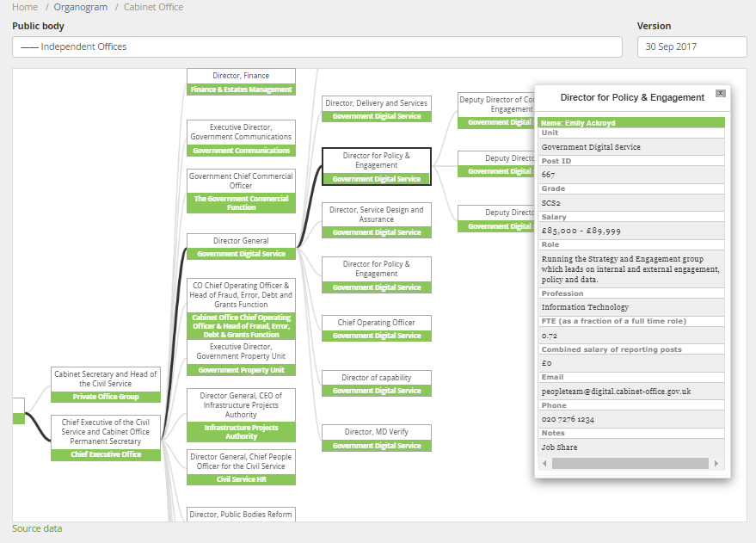This screenshot has width=756, height=543.
Task: Select the highlighted Director for Policy & Engagement node
Action: (377, 166)
